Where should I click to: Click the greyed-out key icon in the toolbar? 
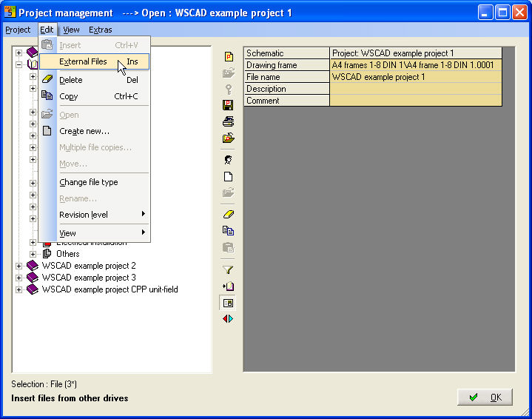pos(229,89)
